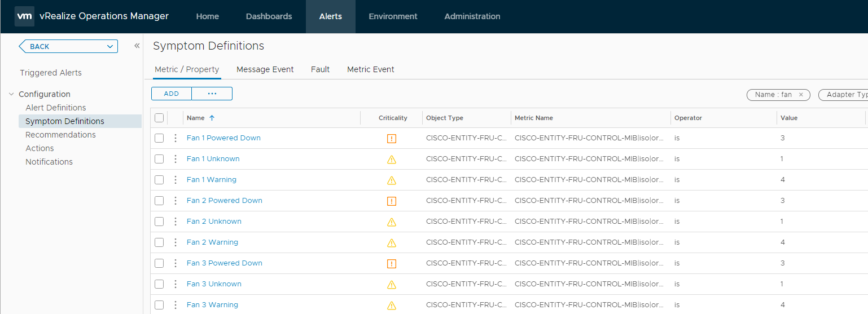The height and width of the screenshot is (314, 868).
Task: Open the more options ellipsis button beside ADD
Action: point(212,94)
